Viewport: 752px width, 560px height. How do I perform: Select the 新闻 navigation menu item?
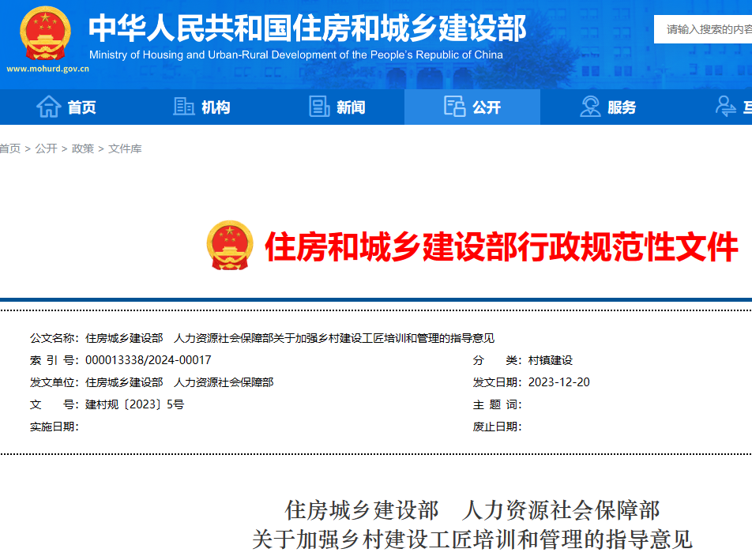pos(351,107)
